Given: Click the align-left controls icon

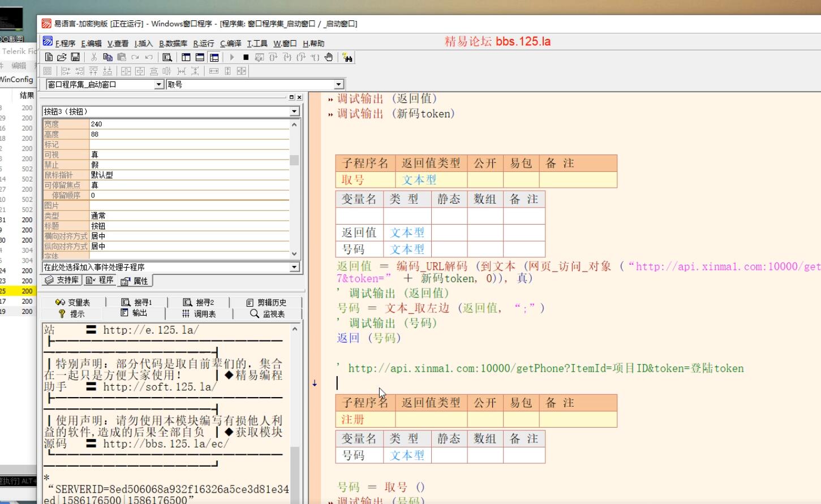Looking at the screenshot, I should (66, 71).
